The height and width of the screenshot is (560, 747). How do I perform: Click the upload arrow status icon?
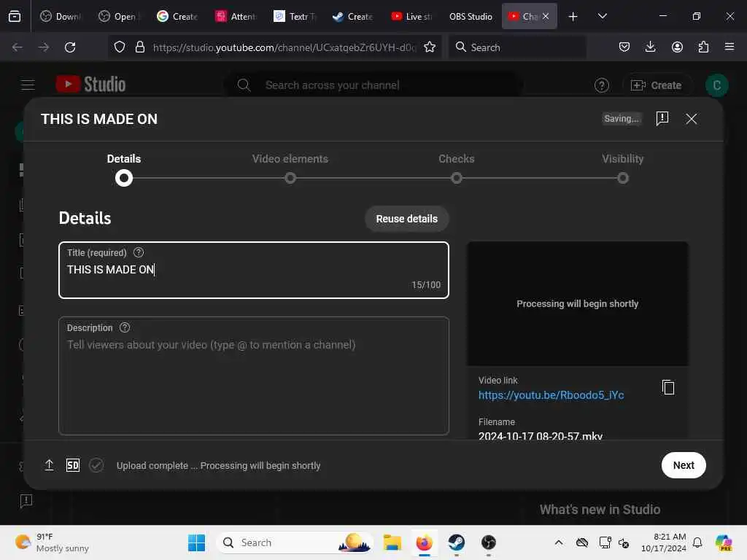[x=49, y=465]
